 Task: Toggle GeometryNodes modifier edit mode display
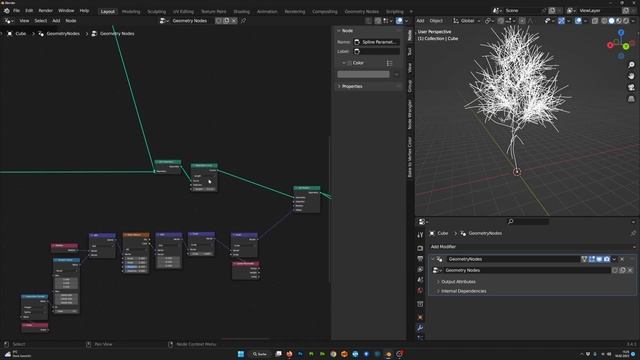coord(592,259)
